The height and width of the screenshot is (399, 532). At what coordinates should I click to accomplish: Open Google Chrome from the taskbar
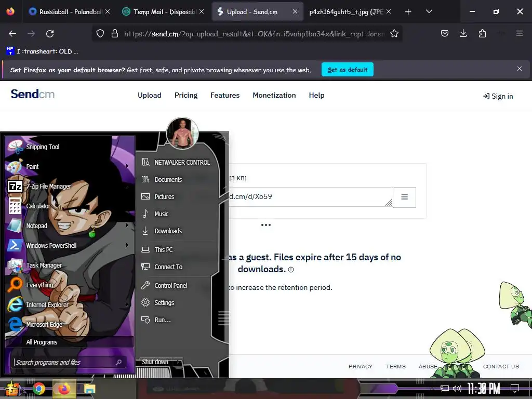tap(38, 389)
